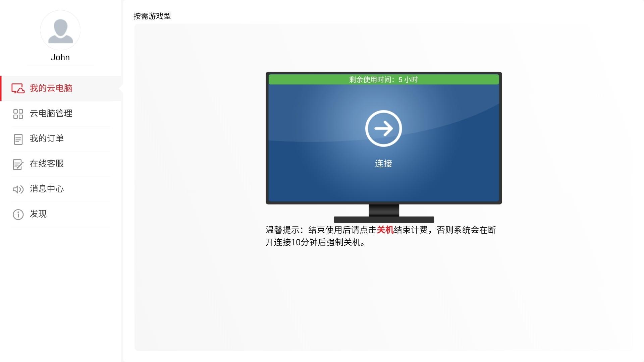Click the 连接 connect label
Image resolution: width=644 pixels, height=362 pixels.
click(383, 164)
